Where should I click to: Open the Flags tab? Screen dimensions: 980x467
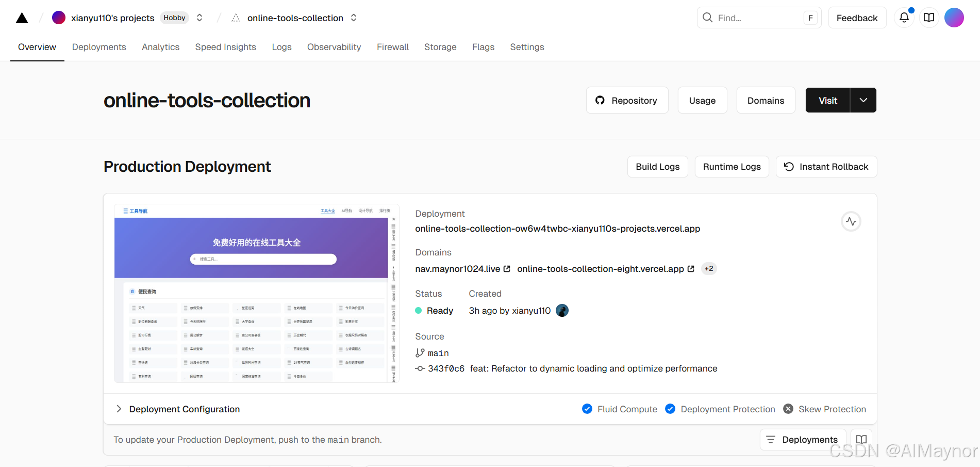pyautogui.click(x=483, y=47)
